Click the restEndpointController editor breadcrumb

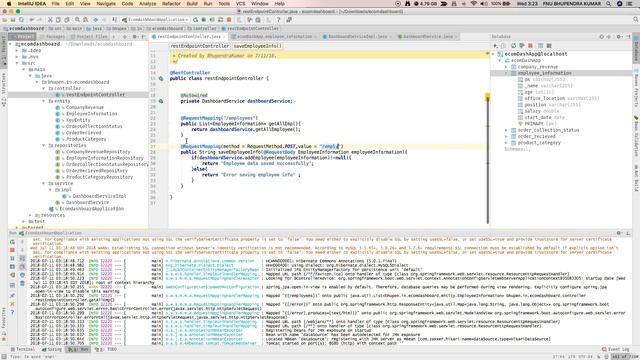click(200, 46)
